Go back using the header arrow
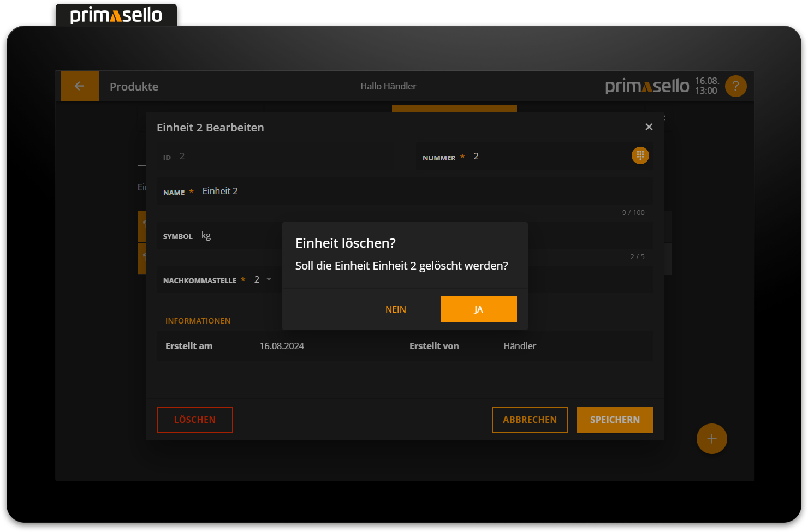Screen dimensions: 808x532 pyautogui.click(x=80, y=86)
